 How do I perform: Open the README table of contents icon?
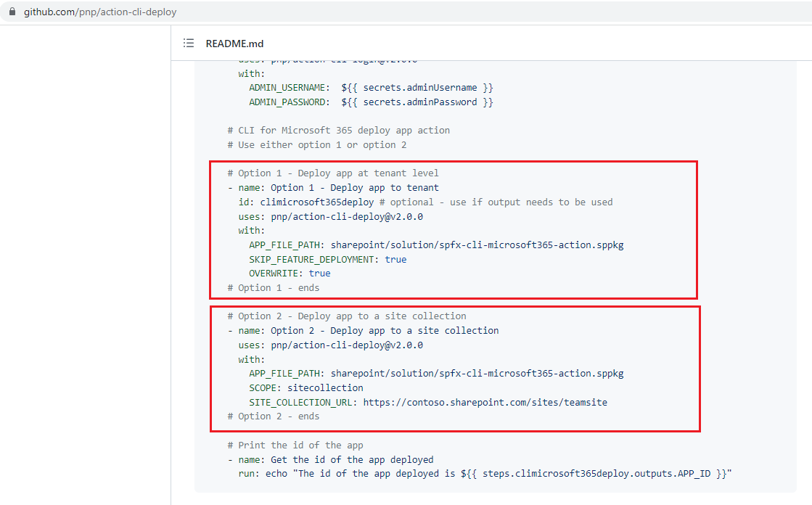(x=189, y=44)
